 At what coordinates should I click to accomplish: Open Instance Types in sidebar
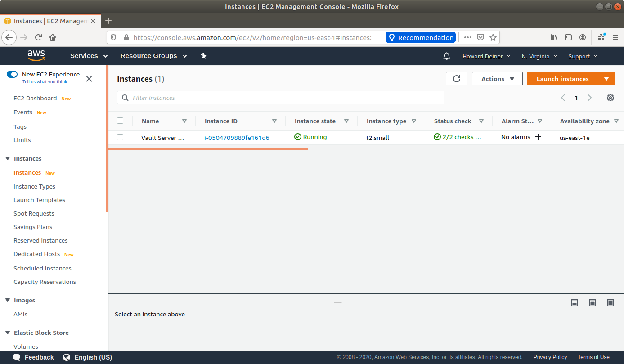[34, 186]
